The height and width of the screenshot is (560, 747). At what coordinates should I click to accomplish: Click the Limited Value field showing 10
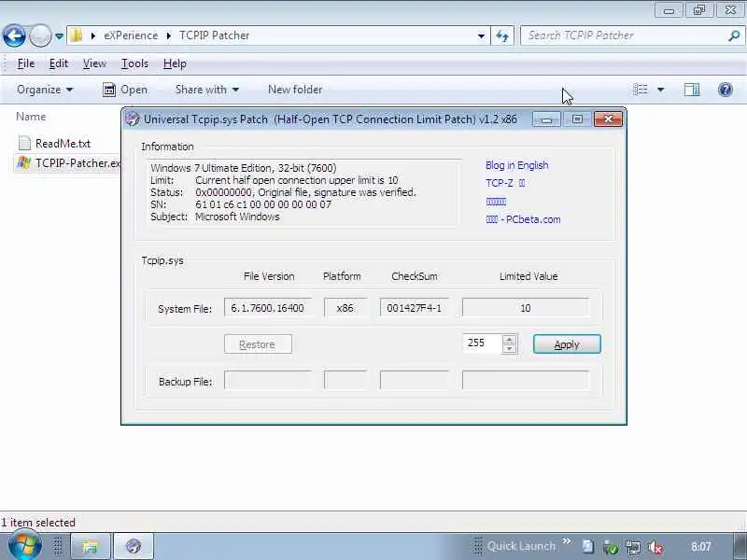coord(526,308)
